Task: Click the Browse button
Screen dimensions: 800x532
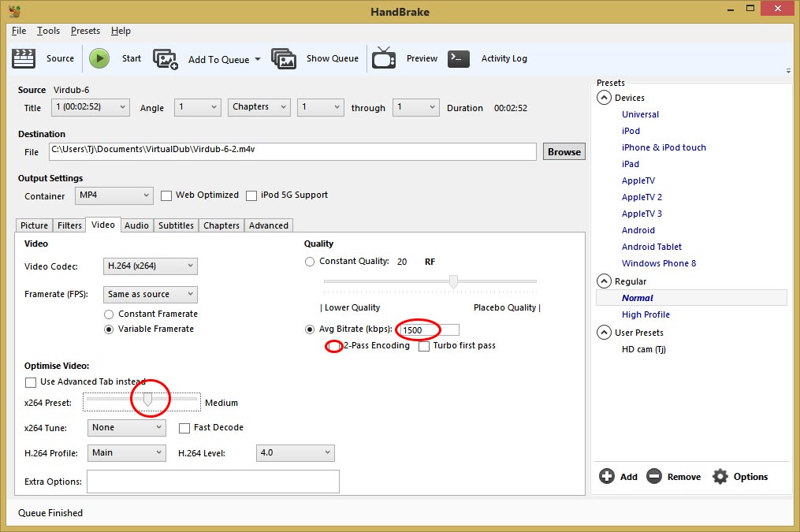Action: click(x=564, y=151)
